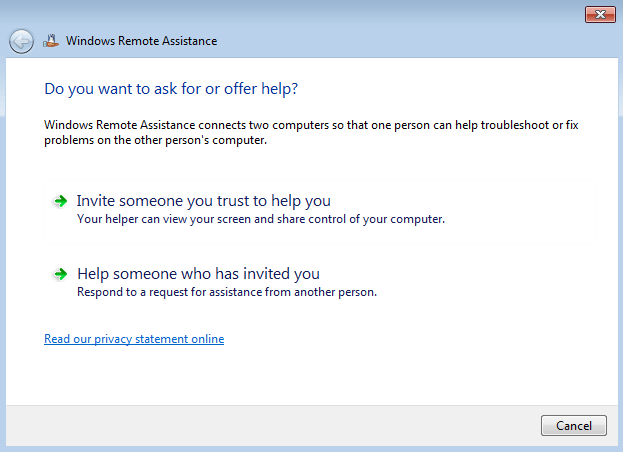Click green arrow beside Invite someone option

[60, 201]
